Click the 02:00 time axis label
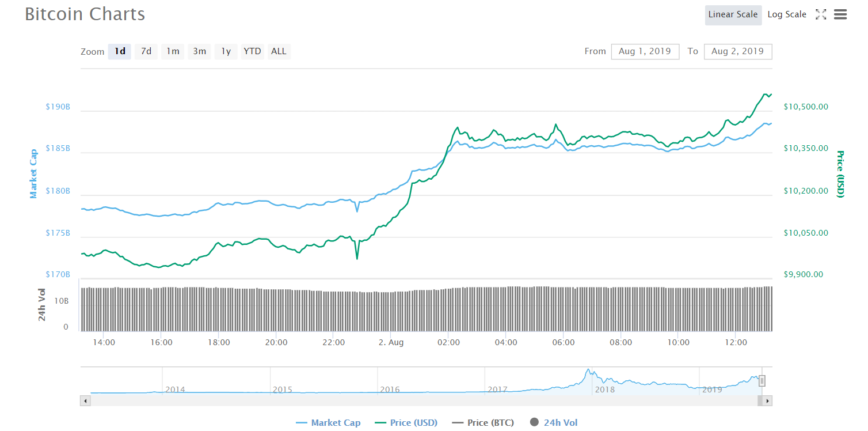 click(448, 342)
